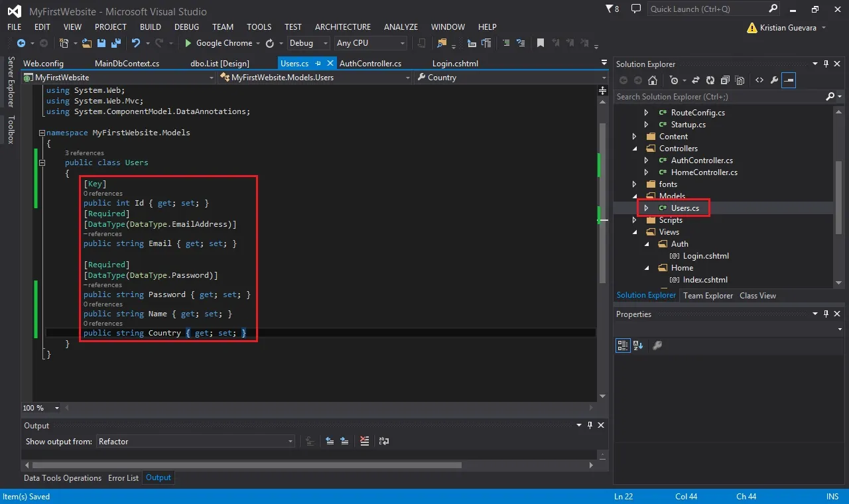Switch to the AuthController.cs tab

370,64
